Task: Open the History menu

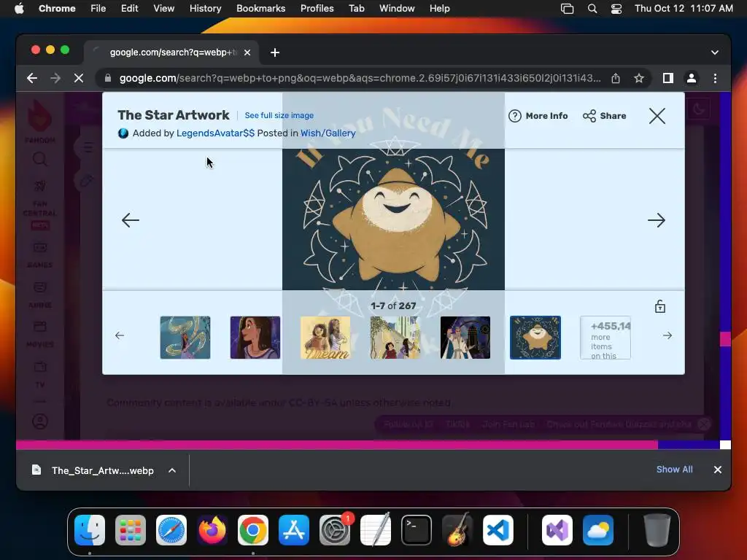Action: [x=205, y=9]
